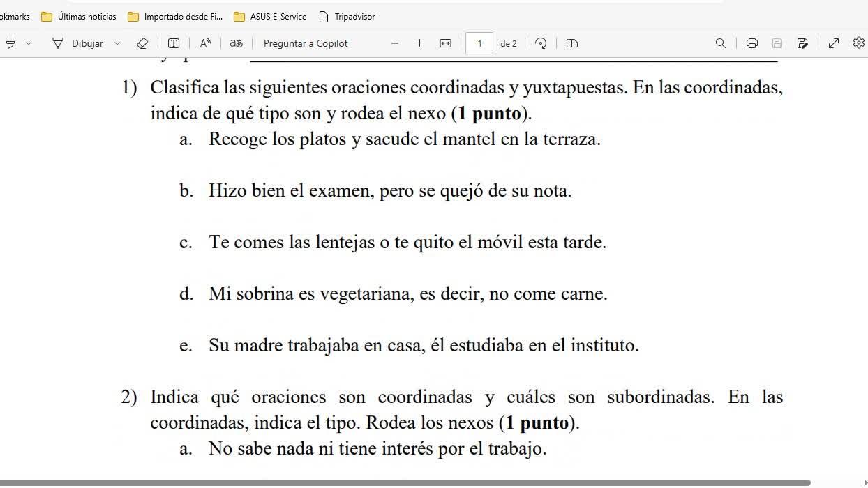Expand the highlighter options dropdown
Image resolution: width=868 pixels, height=488 pixels.
pos(29,43)
